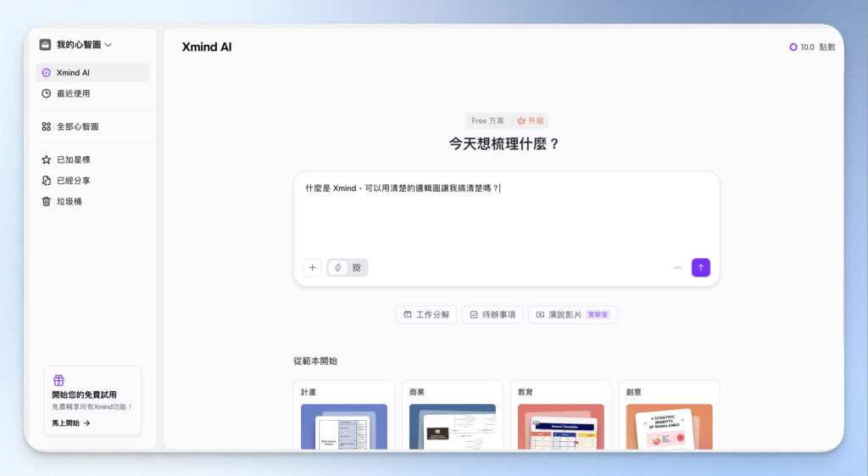
Task: Click the video icon on the 演說影片 chip
Action: tap(540, 315)
